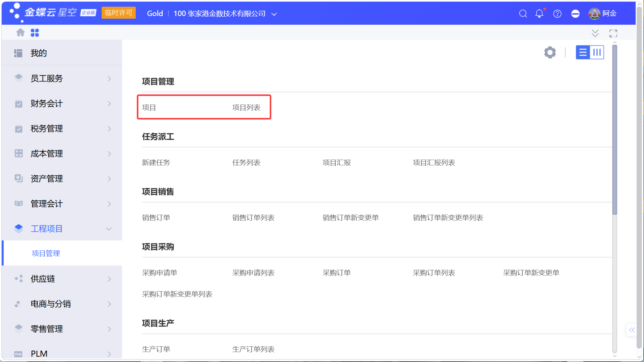
Task: Expand the 财务会计 menu chevron
Action: tap(109, 104)
